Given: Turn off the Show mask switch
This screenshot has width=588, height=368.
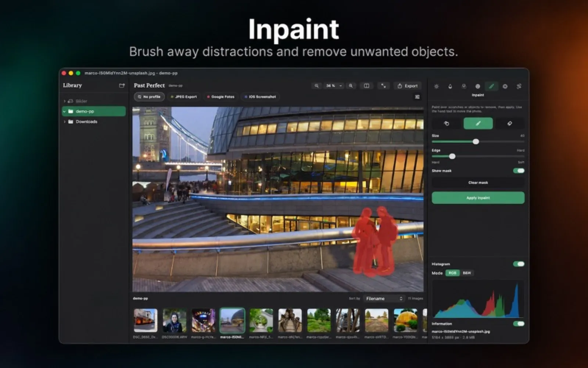Looking at the screenshot, I should pos(519,171).
